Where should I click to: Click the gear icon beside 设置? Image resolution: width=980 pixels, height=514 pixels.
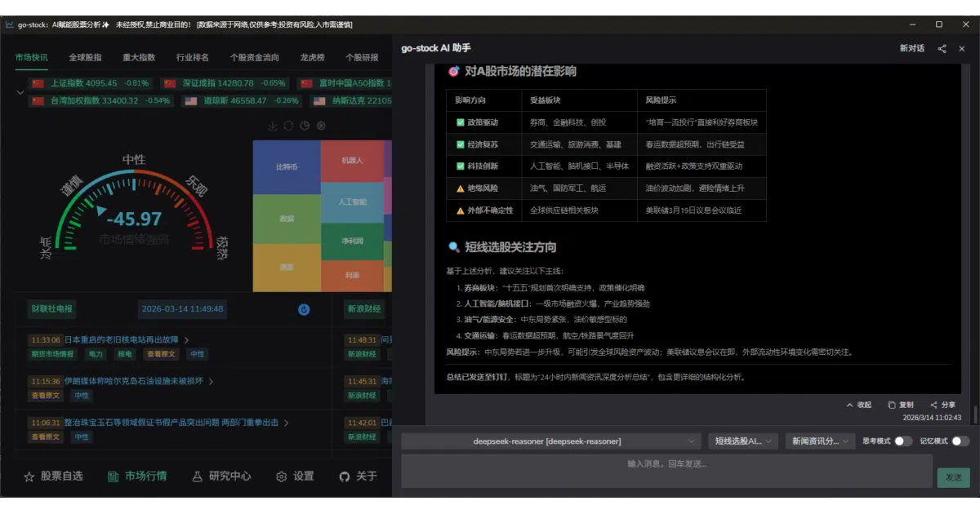click(282, 476)
